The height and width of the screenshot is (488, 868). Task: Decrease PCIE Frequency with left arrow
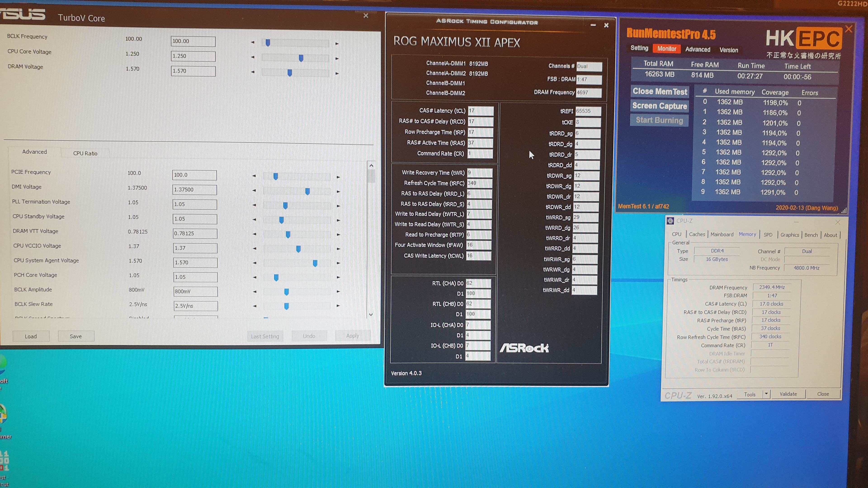coord(254,176)
